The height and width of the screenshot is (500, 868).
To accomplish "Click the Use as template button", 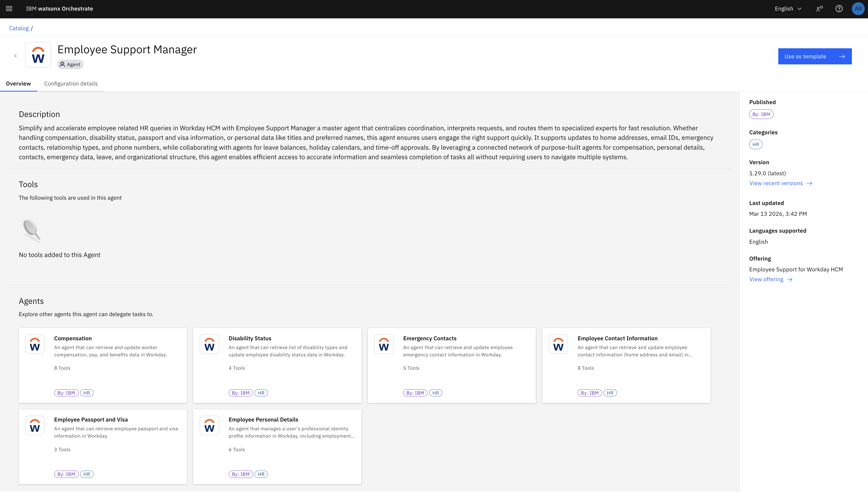I will 814,56.
